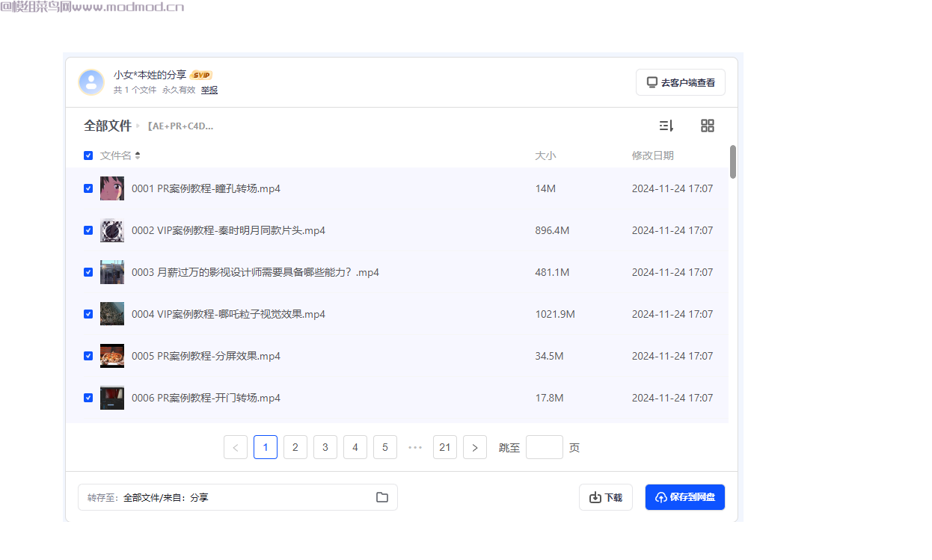Uncheck 0005 PR案例教程-分屏效果.mp4

pyautogui.click(x=88, y=356)
